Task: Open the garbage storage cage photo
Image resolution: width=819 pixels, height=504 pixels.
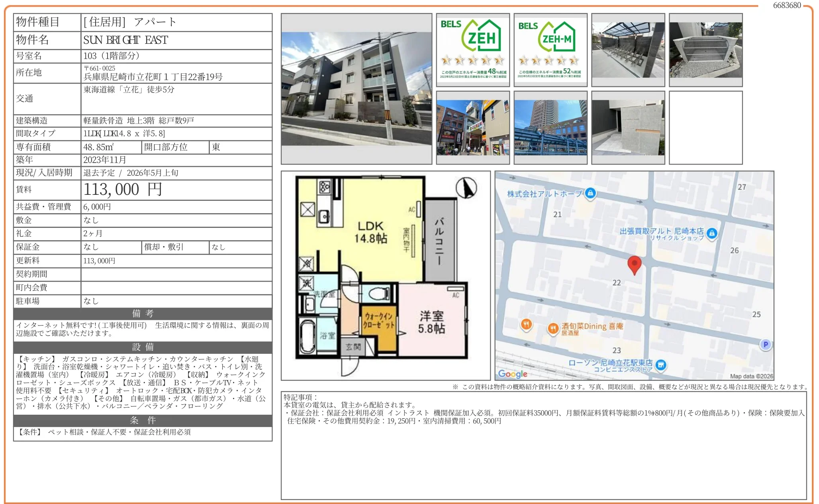Action: click(705, 50)
